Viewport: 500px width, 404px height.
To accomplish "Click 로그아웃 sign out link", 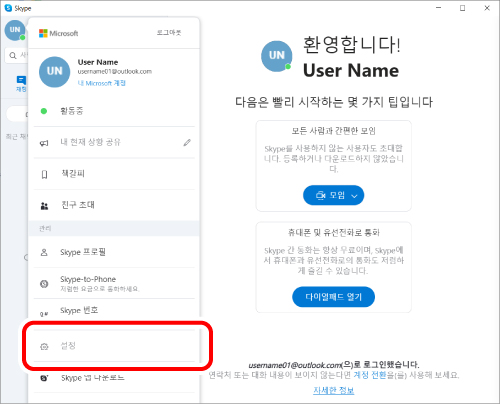I will pos(169,32).
